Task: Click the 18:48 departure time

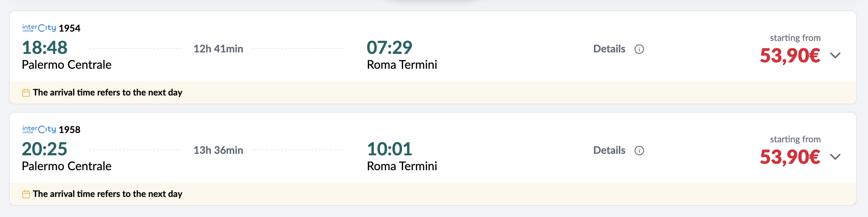Action: 45,48
